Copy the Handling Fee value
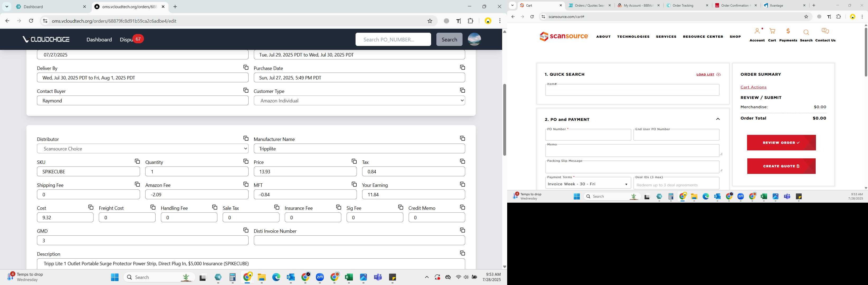 (215, 207)
